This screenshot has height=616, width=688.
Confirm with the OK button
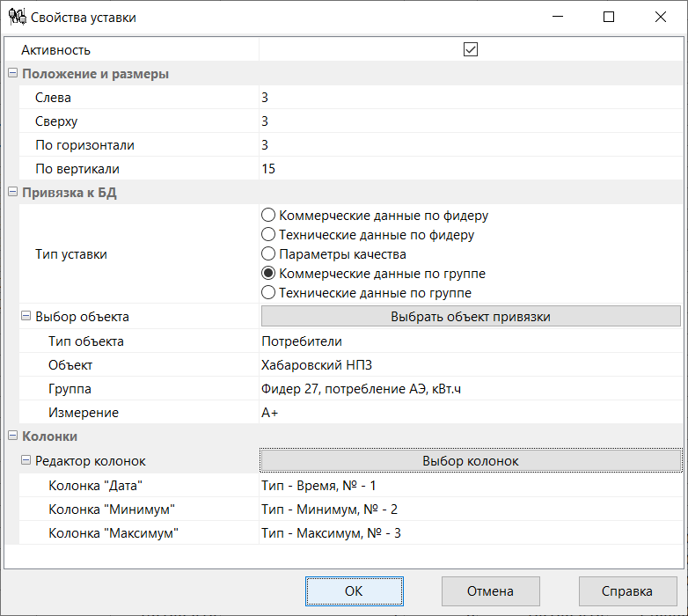(354, 591)
